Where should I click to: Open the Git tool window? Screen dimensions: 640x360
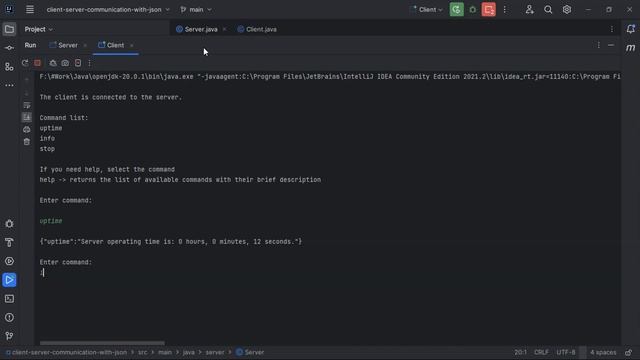[x=9, y=336]
